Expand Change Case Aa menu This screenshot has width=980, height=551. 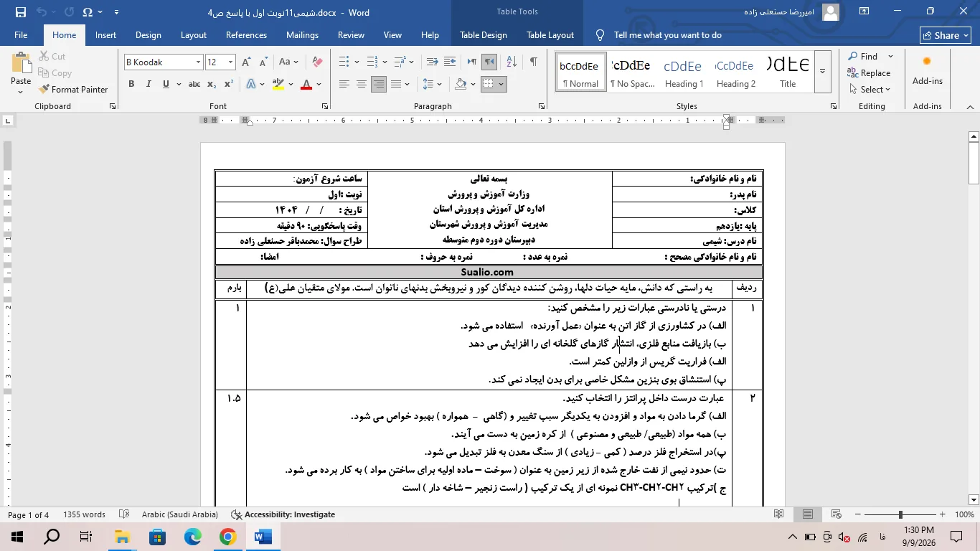pos(288,62)
